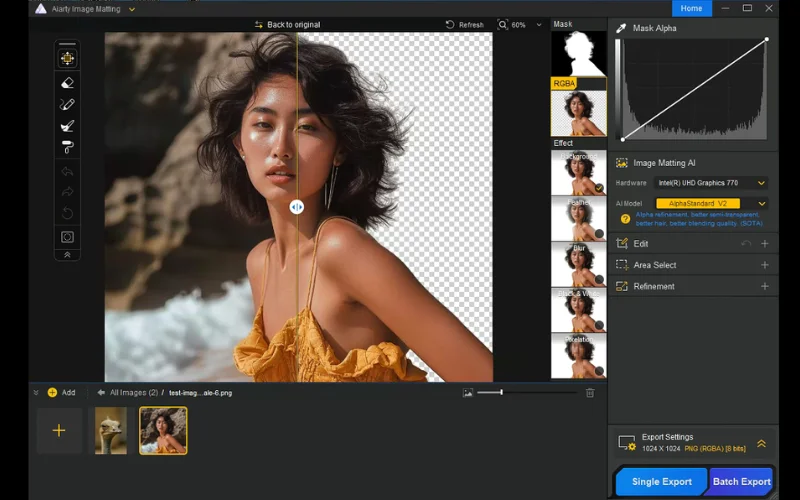Open the Hardware dropdown
This screenshot has height=500, width=800.
(711, 183)
